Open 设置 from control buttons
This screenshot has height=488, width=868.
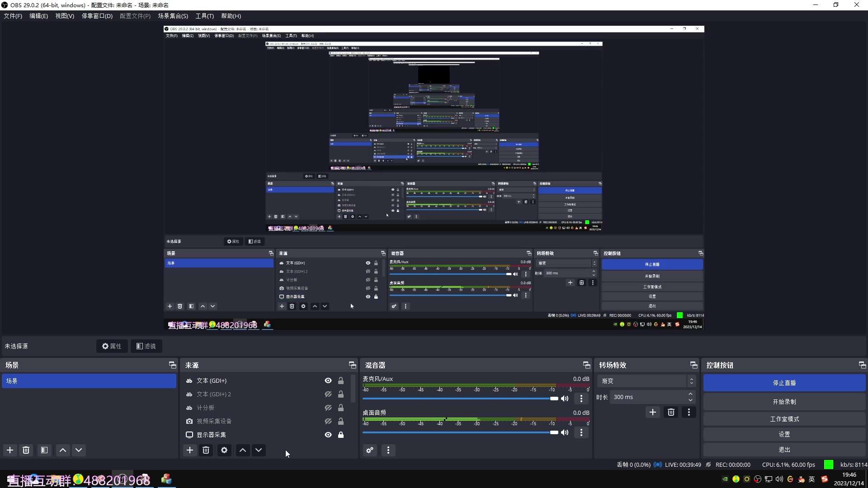pyautogui.click(x=784, y=434)
